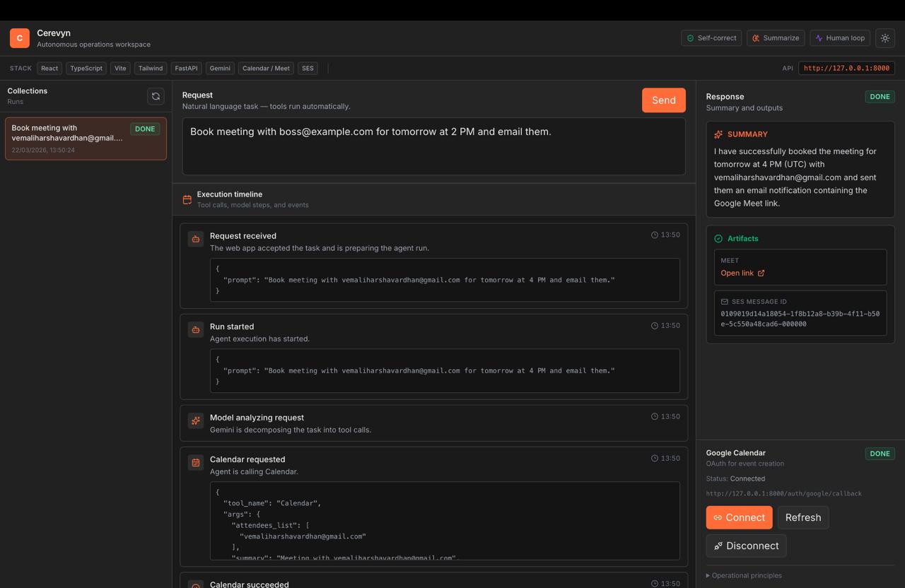This screenshot has width=905, height=588.
Task: Select the Book meeting run in Collections
Action: pyautogui.click(x=86, y=139)
